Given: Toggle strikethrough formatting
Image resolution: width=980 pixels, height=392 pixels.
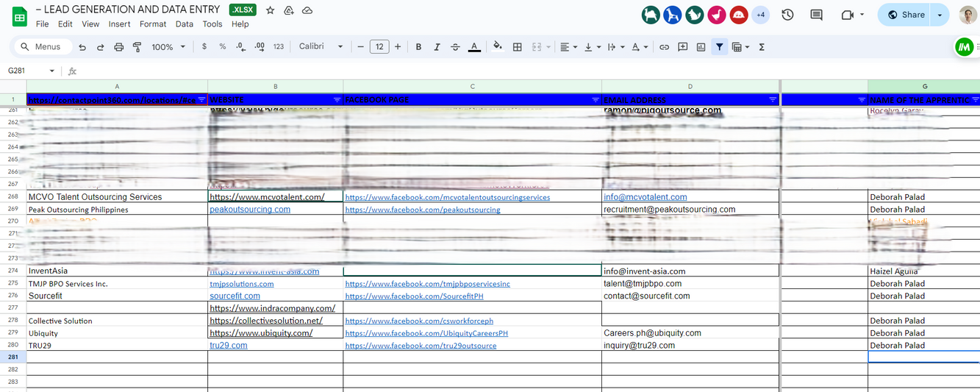Looking at the screenshot, I should tap(455, 47).
